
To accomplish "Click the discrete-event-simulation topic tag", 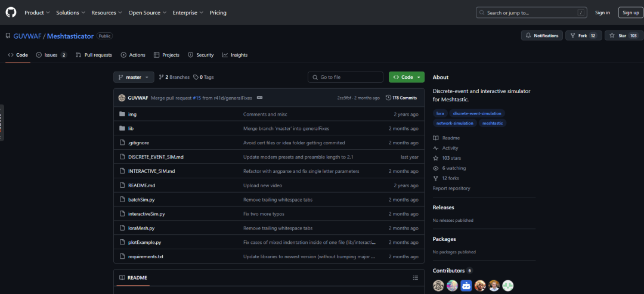I will click(x=477, y=113).
